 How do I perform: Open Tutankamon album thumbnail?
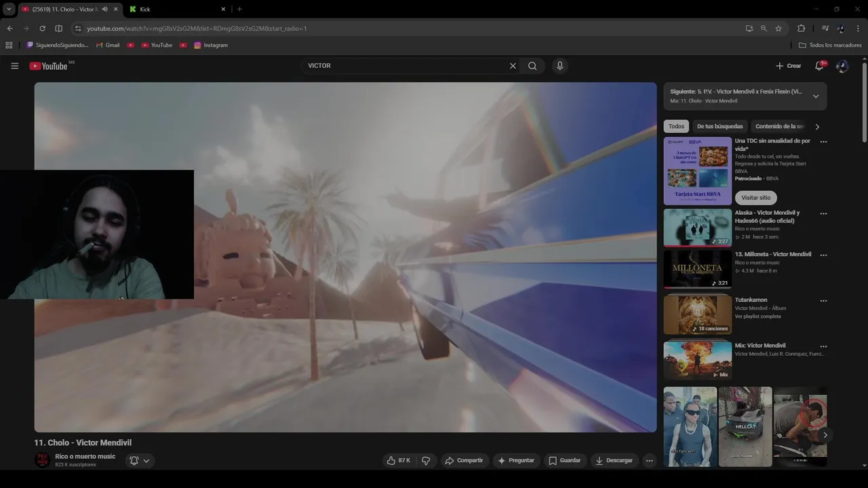pyautogui.click(x=697, y=314)
